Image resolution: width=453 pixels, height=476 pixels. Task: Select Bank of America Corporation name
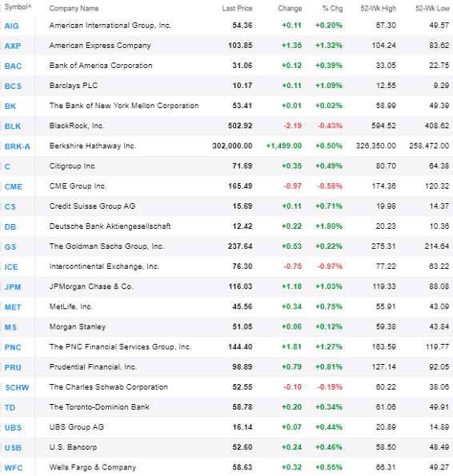tap(101, 66)
